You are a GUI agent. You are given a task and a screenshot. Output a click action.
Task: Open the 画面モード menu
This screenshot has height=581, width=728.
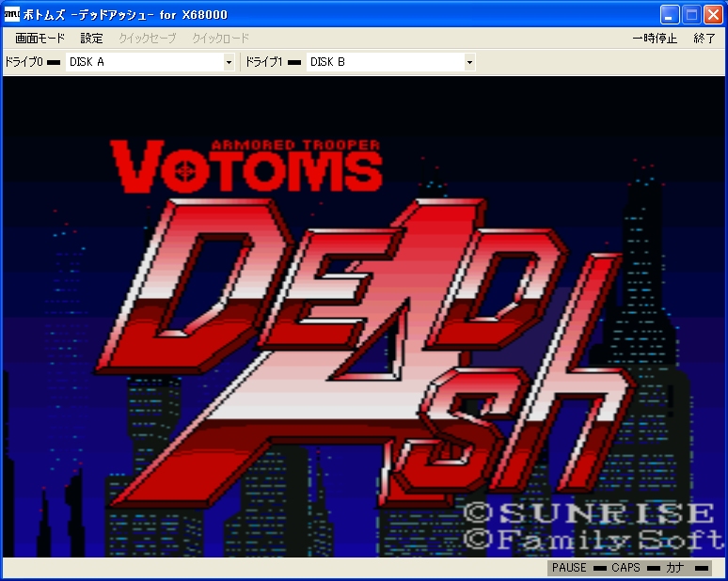pyautogui.click(x=40, y=39)
